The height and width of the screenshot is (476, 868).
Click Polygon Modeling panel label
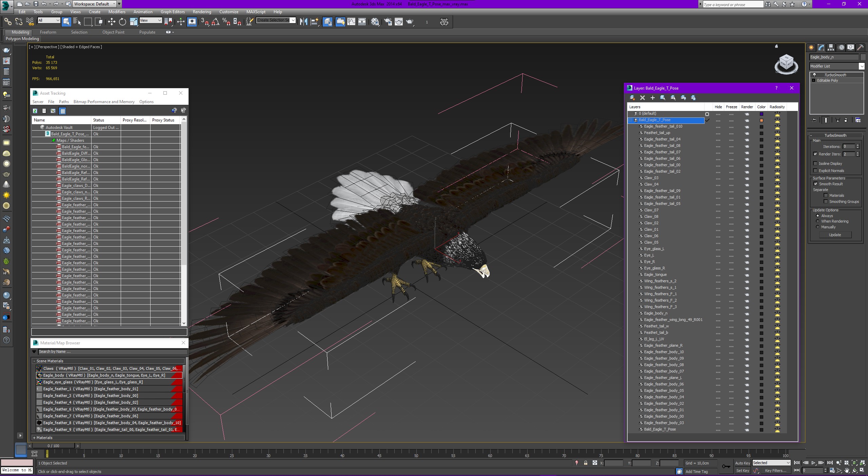tap(22, 39)
